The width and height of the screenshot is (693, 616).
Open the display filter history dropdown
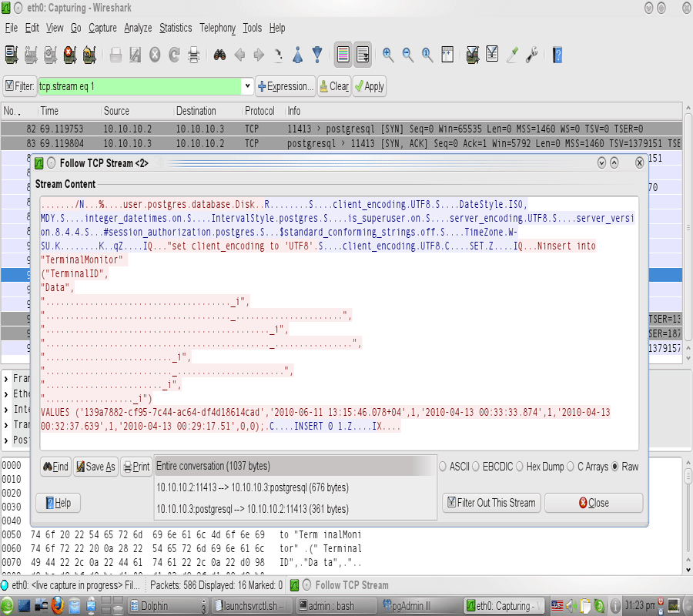(x=247, y=86)
